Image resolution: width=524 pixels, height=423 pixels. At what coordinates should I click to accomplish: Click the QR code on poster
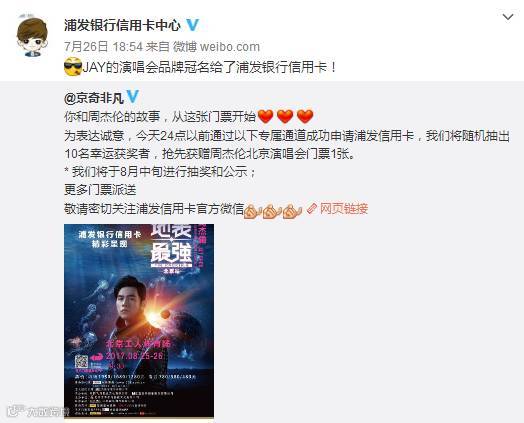(81, 362)
